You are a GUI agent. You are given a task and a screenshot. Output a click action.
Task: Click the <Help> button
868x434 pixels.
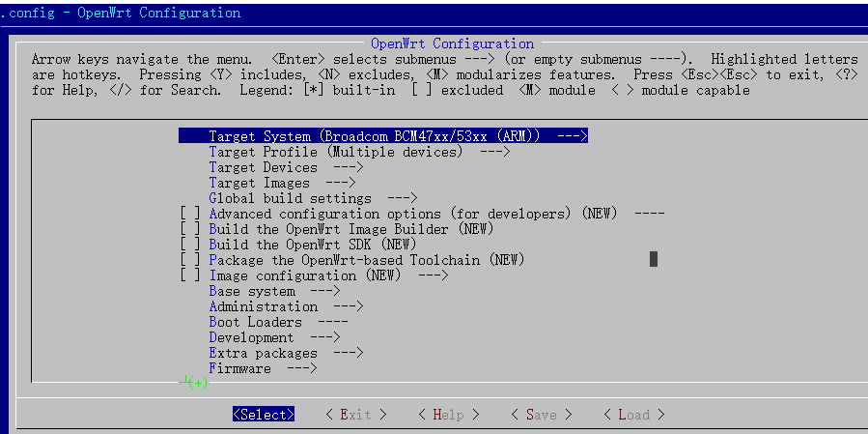(x=448, y=415)
